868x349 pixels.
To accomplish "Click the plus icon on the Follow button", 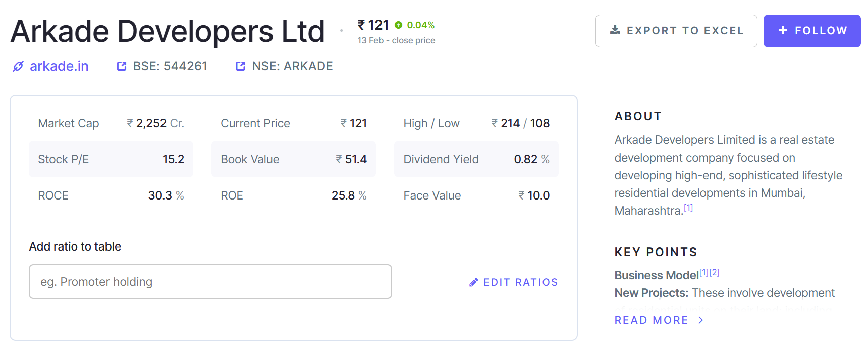I will coord(783,30).
